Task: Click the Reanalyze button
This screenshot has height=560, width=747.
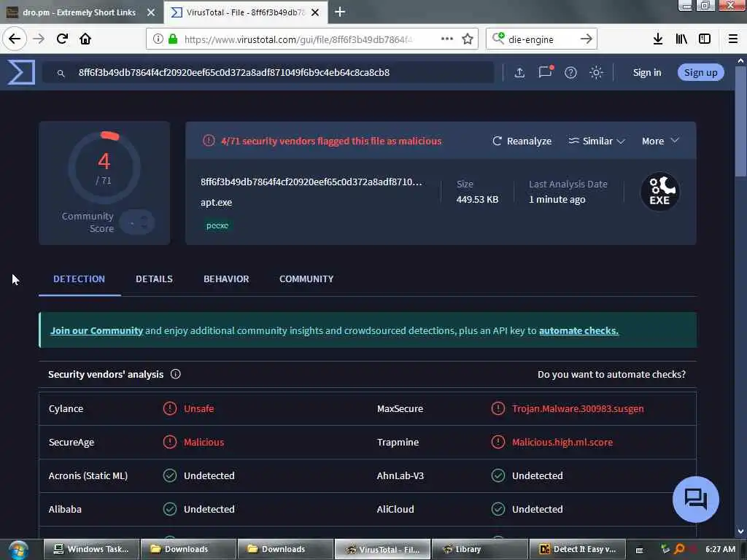Action: (522, 141)
